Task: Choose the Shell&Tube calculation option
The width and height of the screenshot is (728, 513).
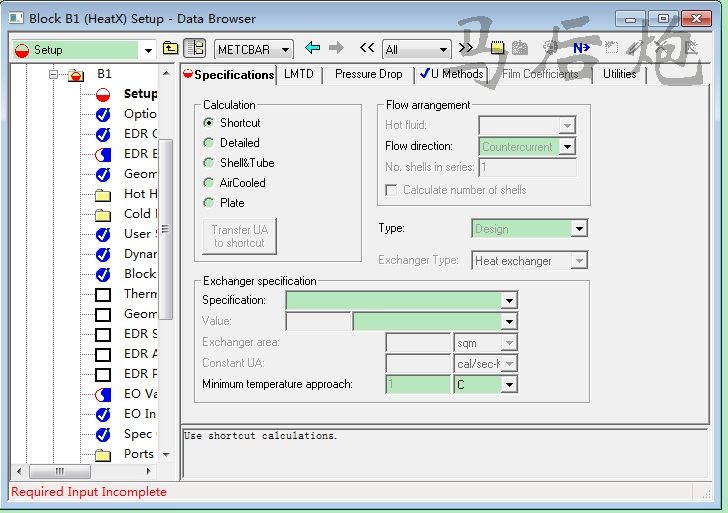Action: coord(209,163)
